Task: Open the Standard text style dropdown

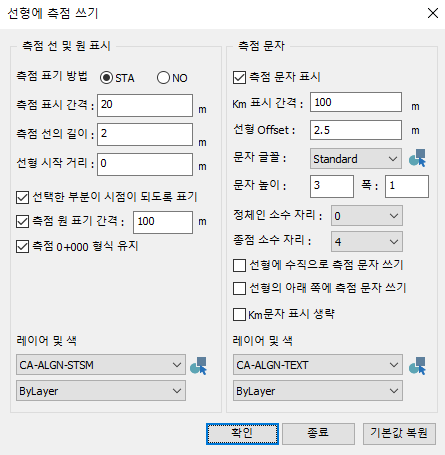Action: [356, 159]
